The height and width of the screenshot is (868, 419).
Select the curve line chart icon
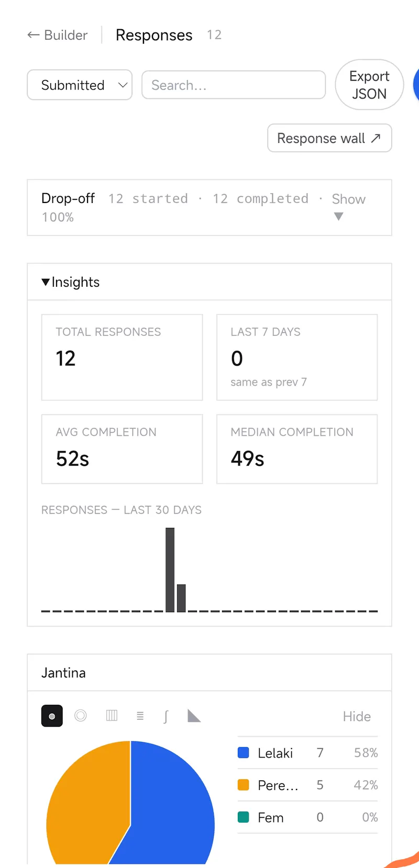click(166, 716)
